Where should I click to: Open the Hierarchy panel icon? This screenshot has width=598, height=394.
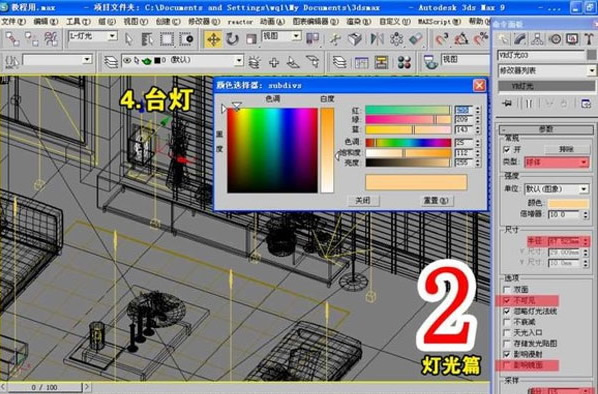tap(537, 39)
